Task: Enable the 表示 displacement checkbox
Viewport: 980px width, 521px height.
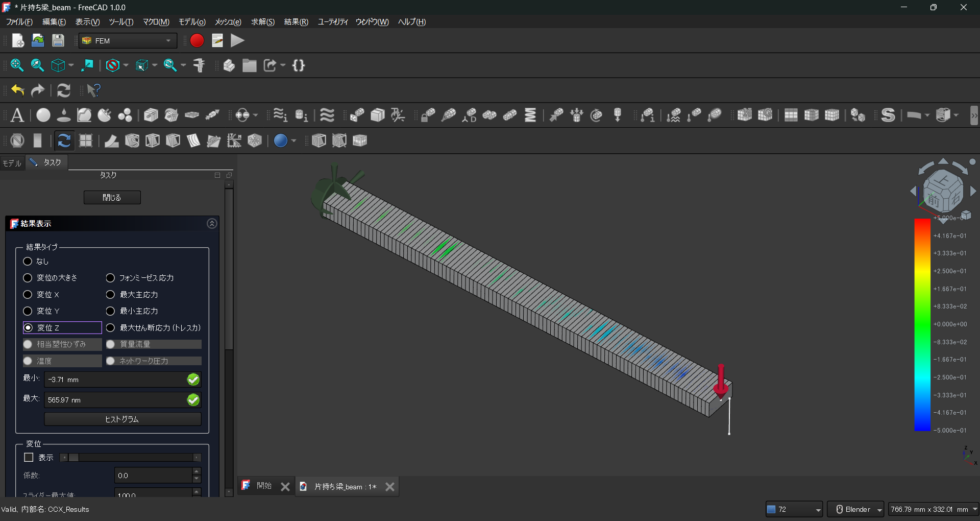Action: [29, 458]
